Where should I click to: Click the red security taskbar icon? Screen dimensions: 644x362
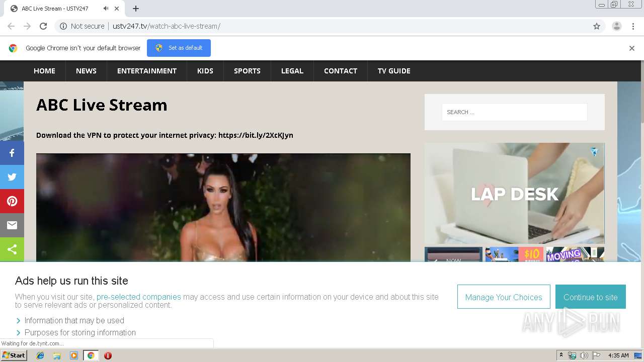coord(108,355)
